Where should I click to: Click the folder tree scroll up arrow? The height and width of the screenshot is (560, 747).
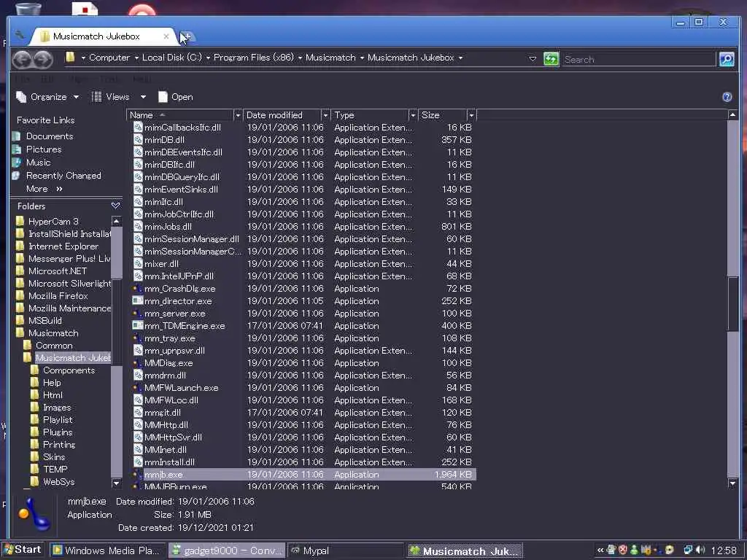(116, 221)
